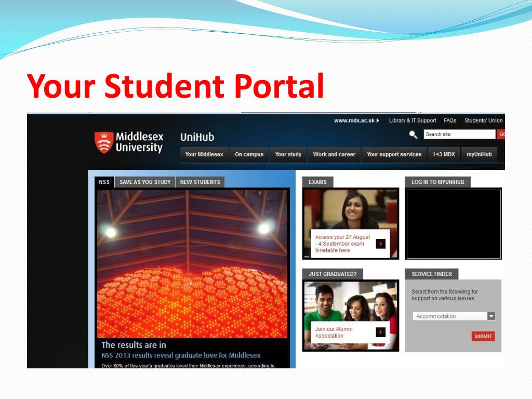
Task: Open the Students' Union link
Action: click(483, 121)
